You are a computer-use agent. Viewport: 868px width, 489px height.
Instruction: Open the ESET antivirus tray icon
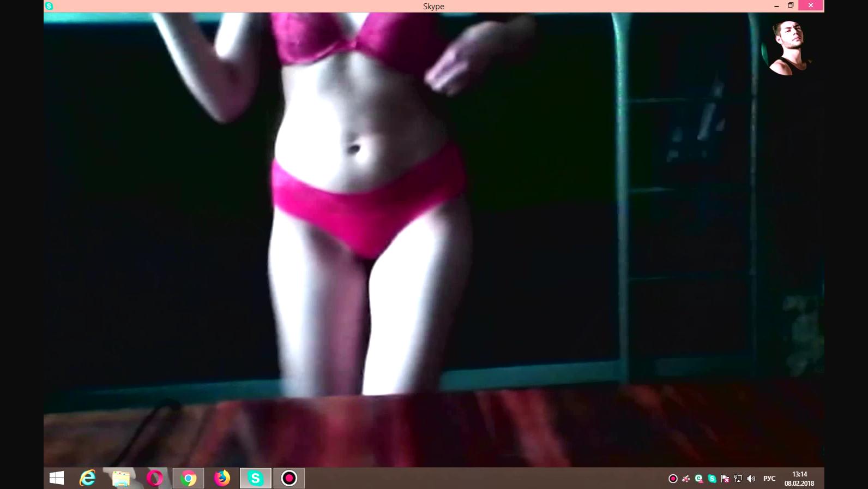[699, 479]
